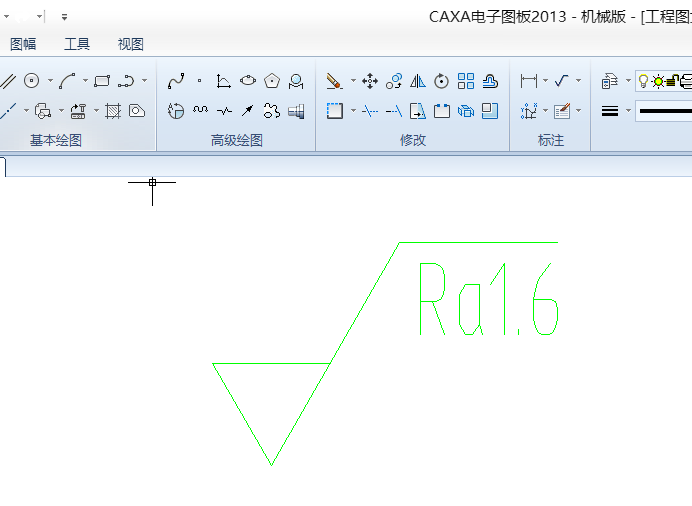Viewport: 692px width, 506px height.
Task: Select the Circle drawing tool
Action: [31, 81]
